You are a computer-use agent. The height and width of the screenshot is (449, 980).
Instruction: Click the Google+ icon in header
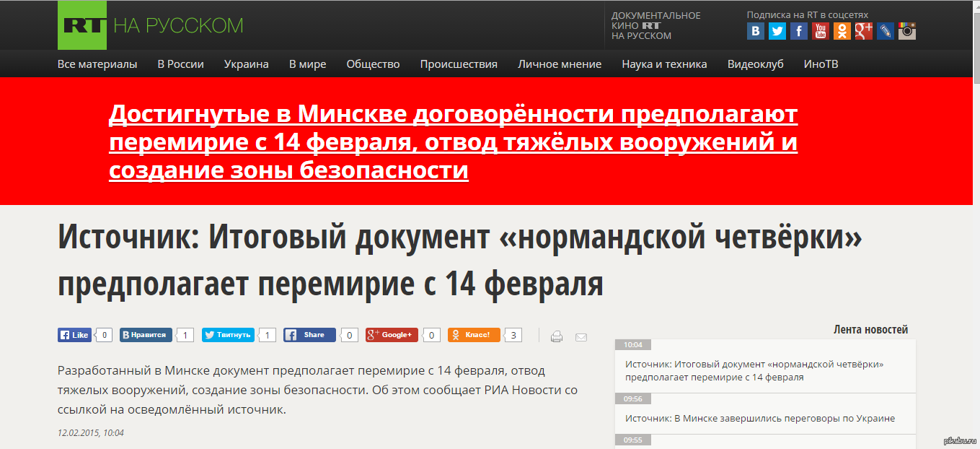pos(863,31)
